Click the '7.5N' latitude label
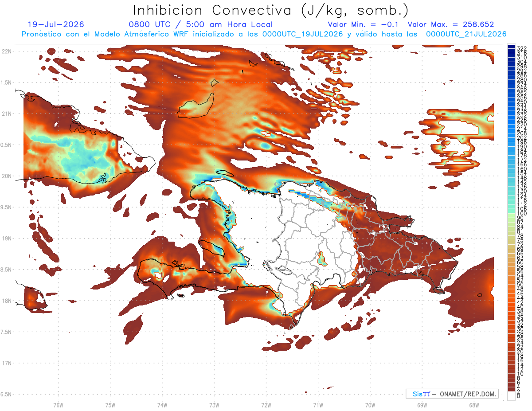 tap(7, 332)
